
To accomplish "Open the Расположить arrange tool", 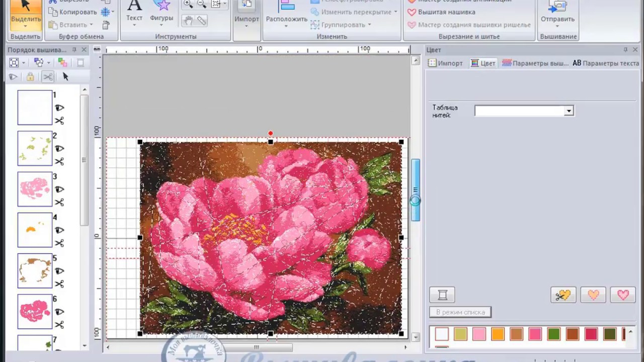I will coord(287,13).
